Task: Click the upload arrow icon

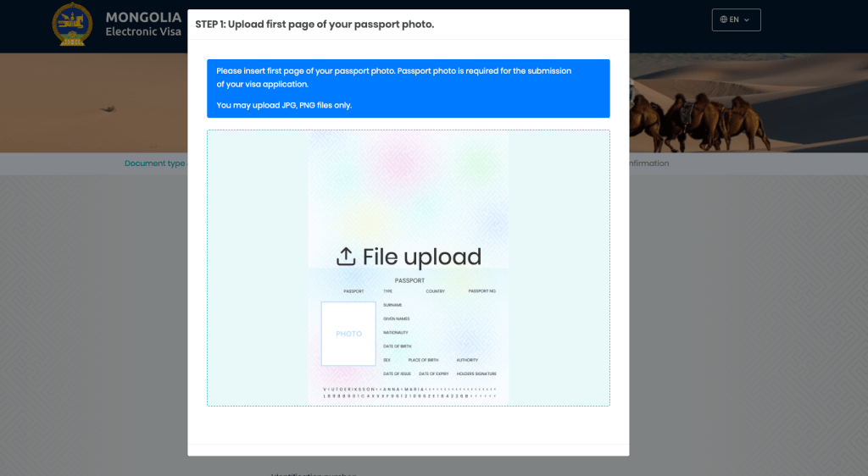Action: click(346, 257)
